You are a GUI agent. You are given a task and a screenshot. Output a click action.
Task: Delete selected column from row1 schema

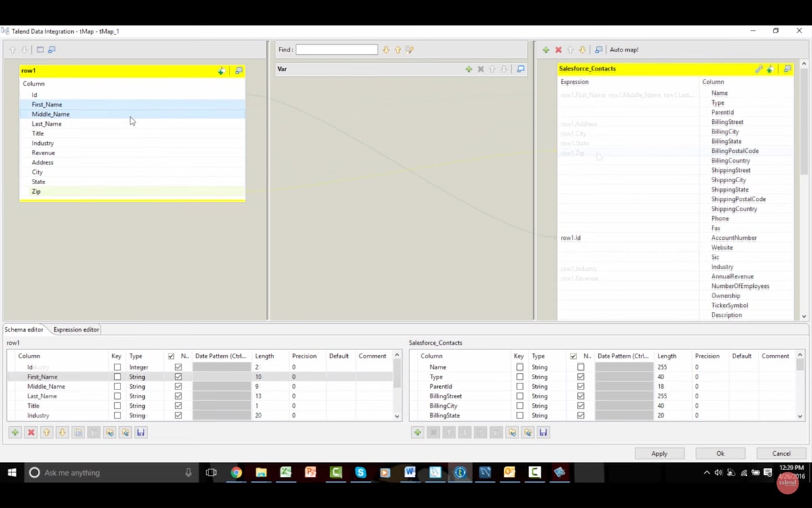30,432
